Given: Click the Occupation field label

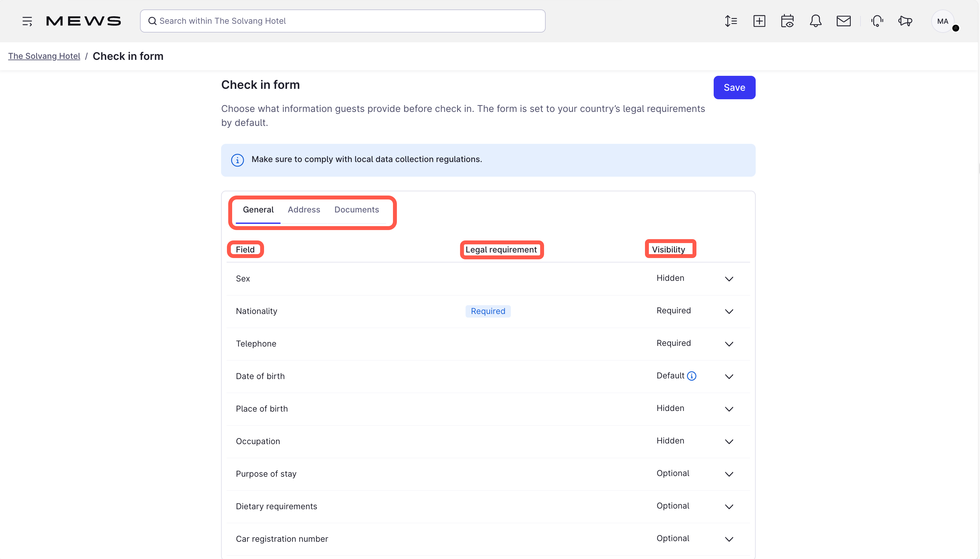Looking at the screenshot, I should point(258,442).
